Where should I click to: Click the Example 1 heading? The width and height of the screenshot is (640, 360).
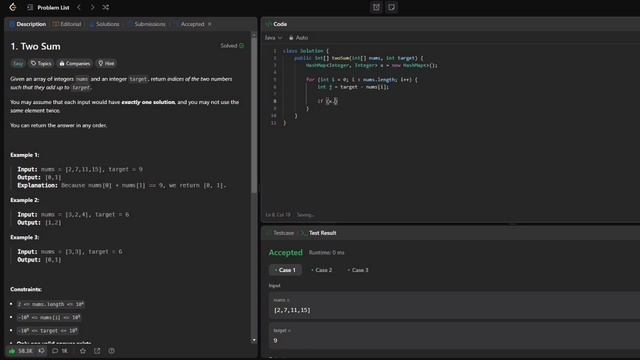coord(24,155)
